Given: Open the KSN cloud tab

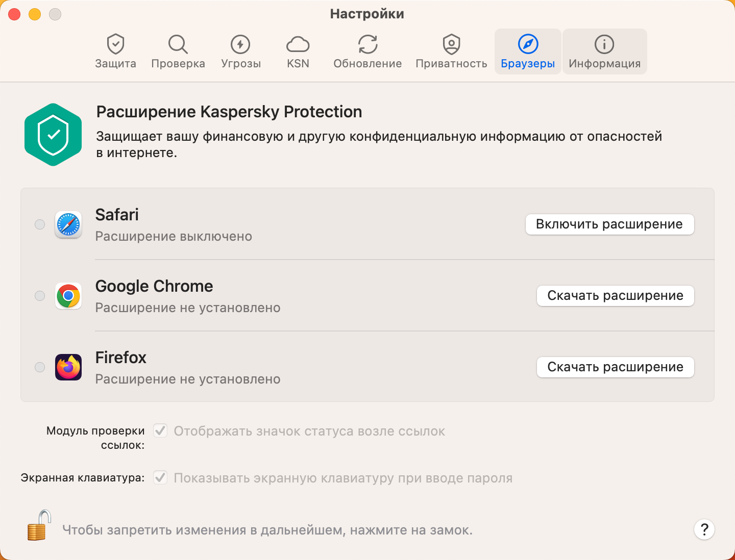Looking at the screenshot, I should (x=298, y=52).
